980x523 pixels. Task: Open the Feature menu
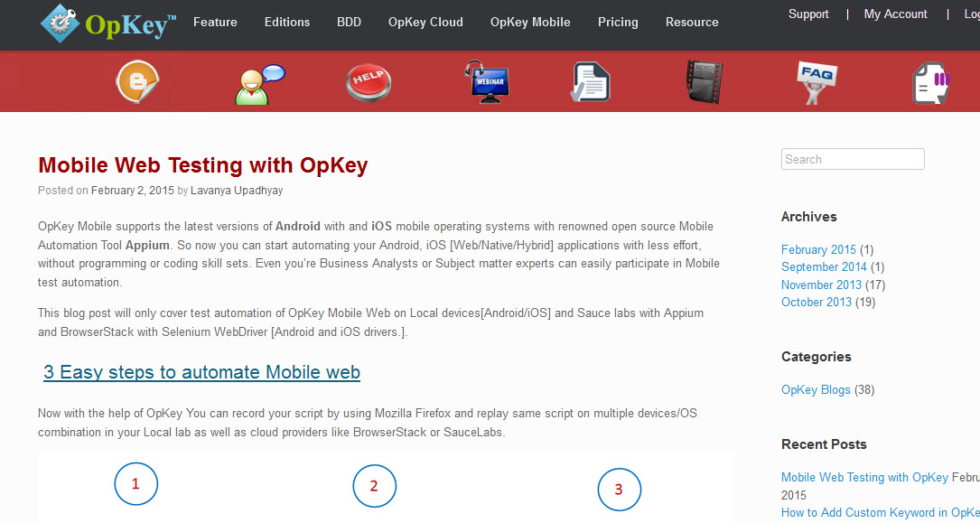(x=215, y=22)
